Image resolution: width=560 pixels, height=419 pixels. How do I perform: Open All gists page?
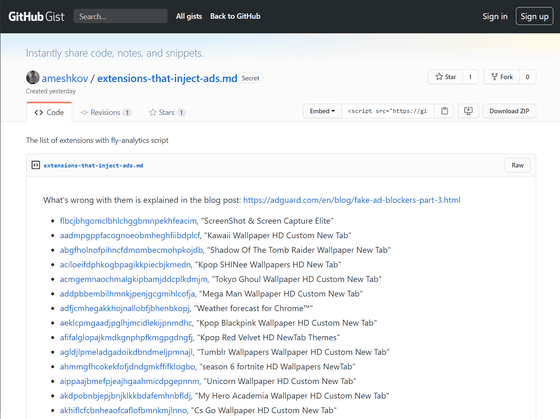click(189, 16)
